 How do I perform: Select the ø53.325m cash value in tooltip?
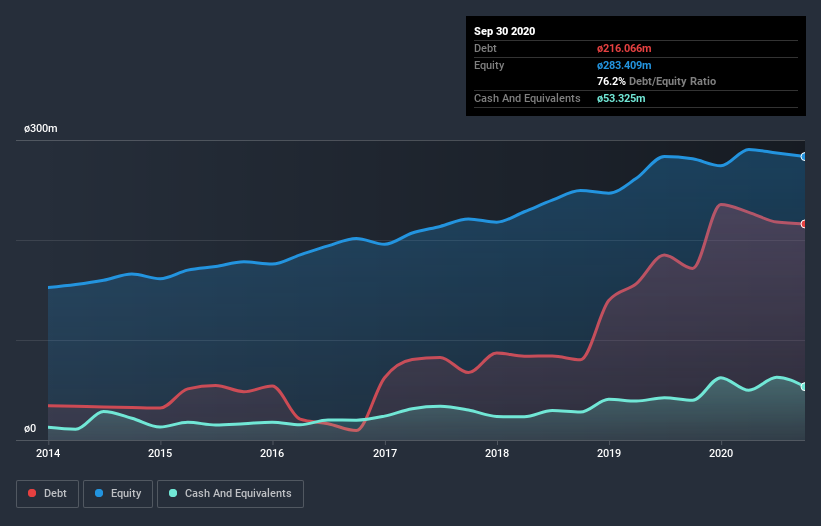click(x=621, y=98)
